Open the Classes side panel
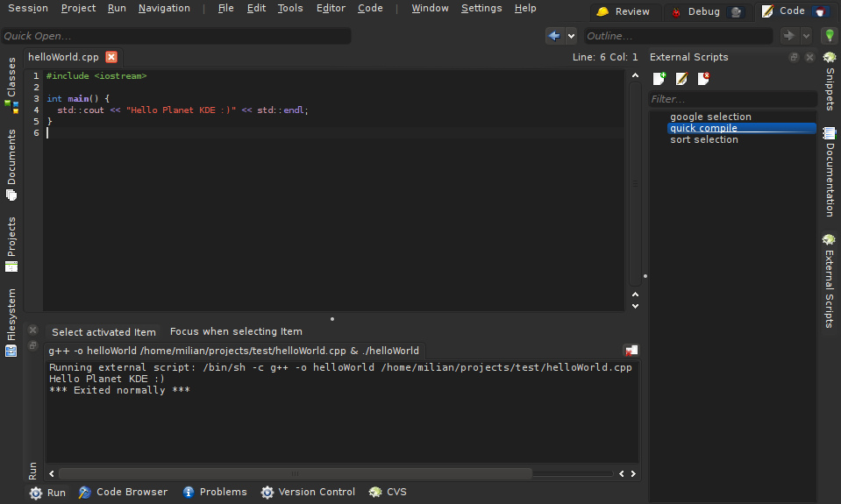841x504 pixels. (11, 85)
